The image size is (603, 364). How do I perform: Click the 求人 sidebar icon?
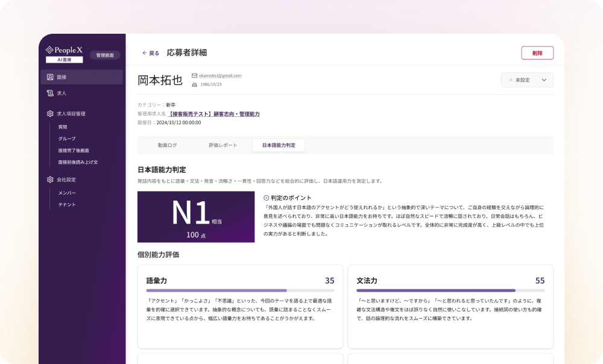[50, 93]
